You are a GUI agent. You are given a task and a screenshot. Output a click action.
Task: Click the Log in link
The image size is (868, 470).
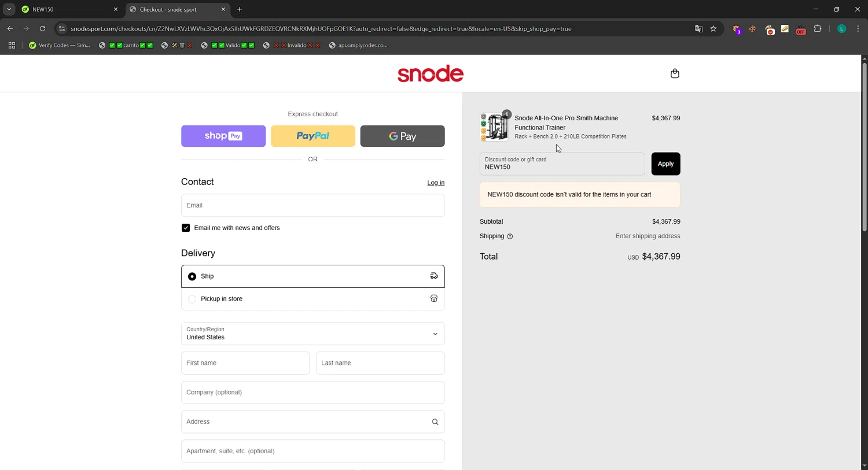436,183
